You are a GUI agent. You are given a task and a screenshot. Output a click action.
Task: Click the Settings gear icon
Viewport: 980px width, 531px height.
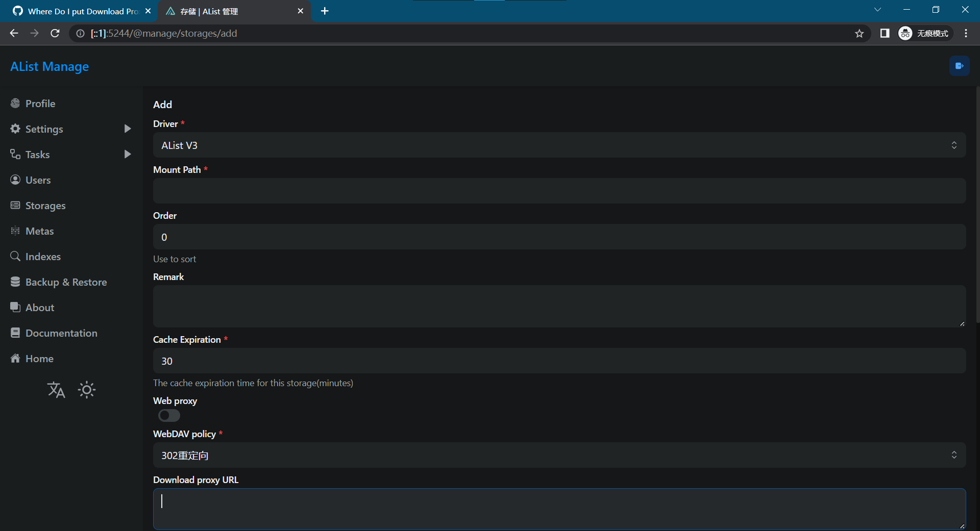[x=15, y=129]
